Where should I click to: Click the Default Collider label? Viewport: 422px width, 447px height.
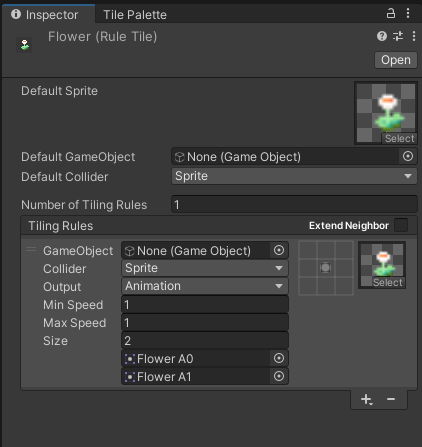click(65, 177)
